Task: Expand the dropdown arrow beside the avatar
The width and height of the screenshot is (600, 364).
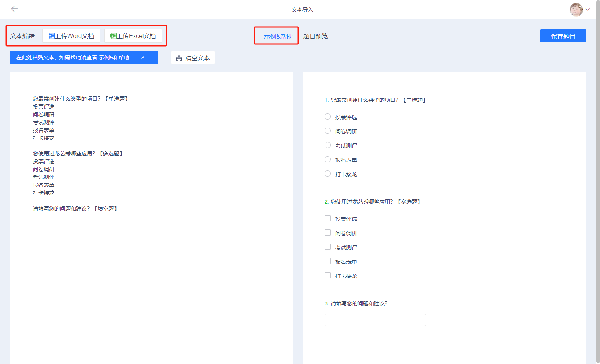Action: point(588,10)
